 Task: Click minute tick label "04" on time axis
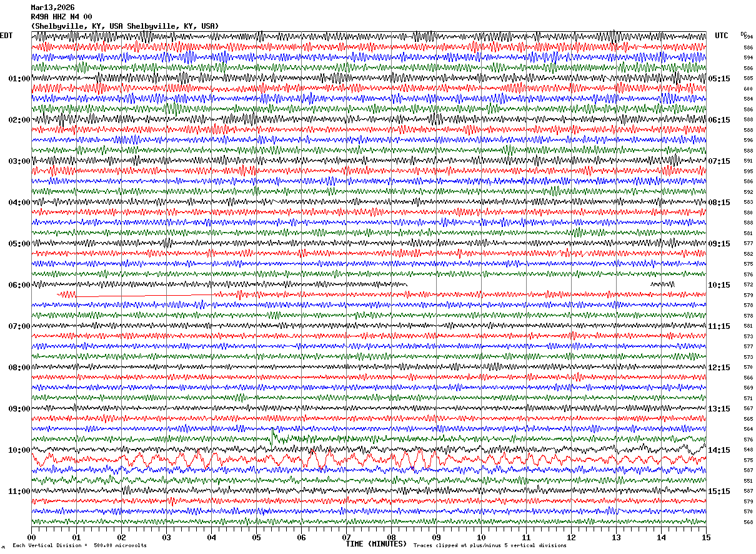(211, 537)
